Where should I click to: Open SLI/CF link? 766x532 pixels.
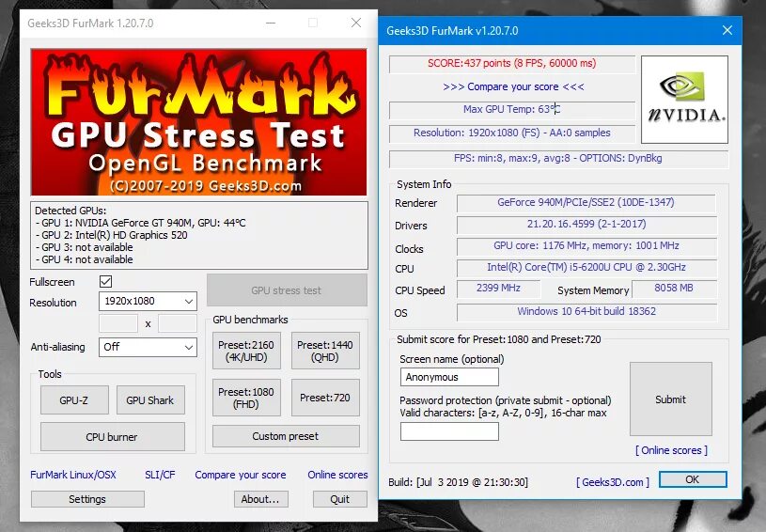(x=160, y=475)
